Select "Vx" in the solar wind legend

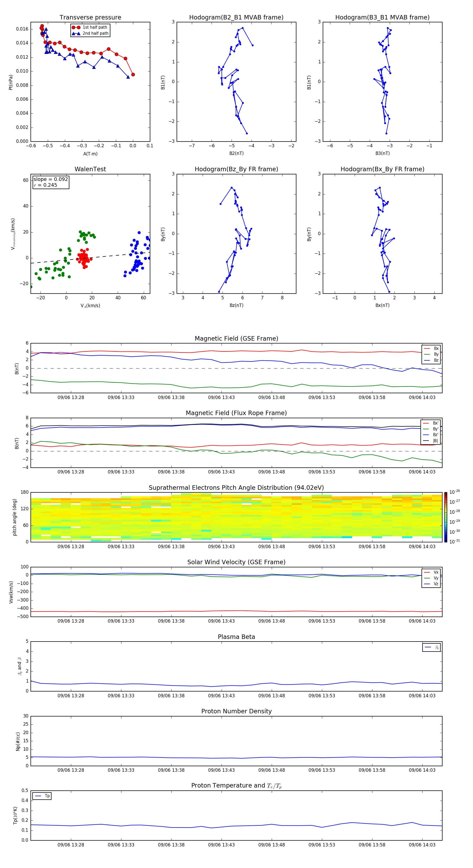pyautogui.click(x=431, y=572)
